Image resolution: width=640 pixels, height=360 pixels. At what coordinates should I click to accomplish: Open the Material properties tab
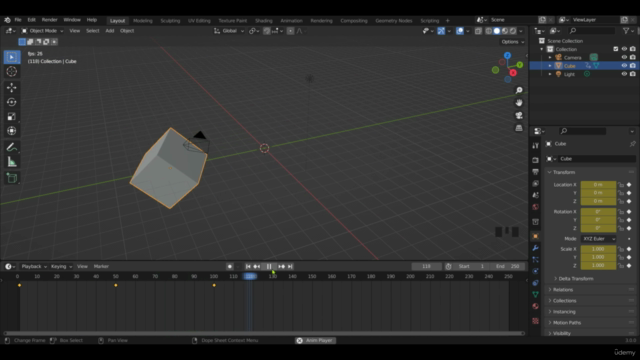(x=536, y=306)
